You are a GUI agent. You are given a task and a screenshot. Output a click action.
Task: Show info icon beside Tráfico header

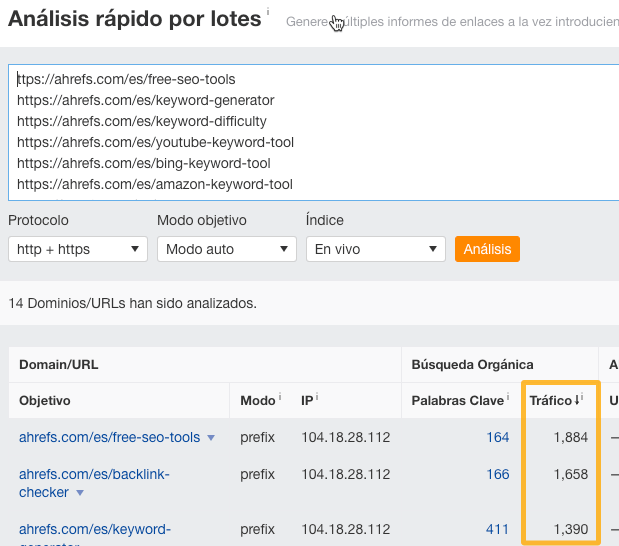[x=582, y=396]
